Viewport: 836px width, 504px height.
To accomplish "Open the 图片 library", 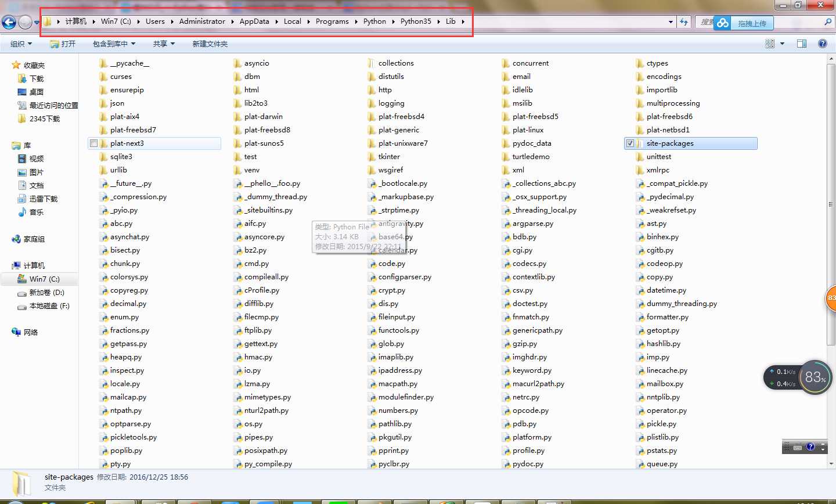I will [x=31, y=172].
